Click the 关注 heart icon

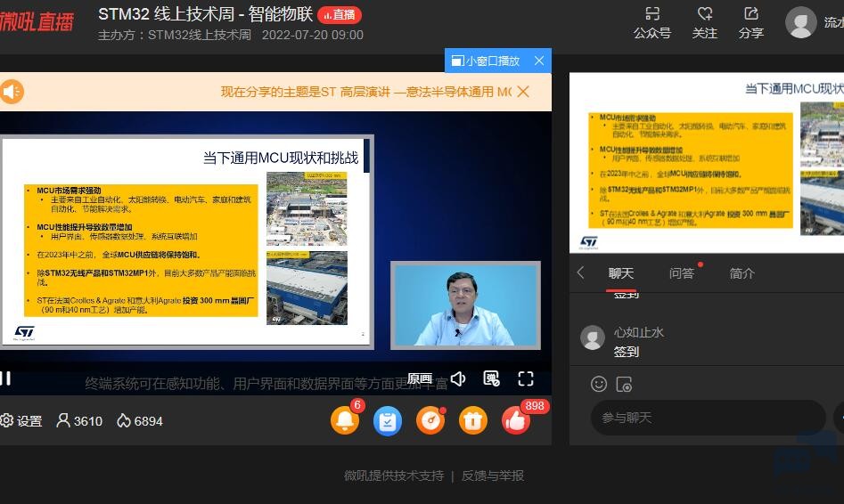705,14
